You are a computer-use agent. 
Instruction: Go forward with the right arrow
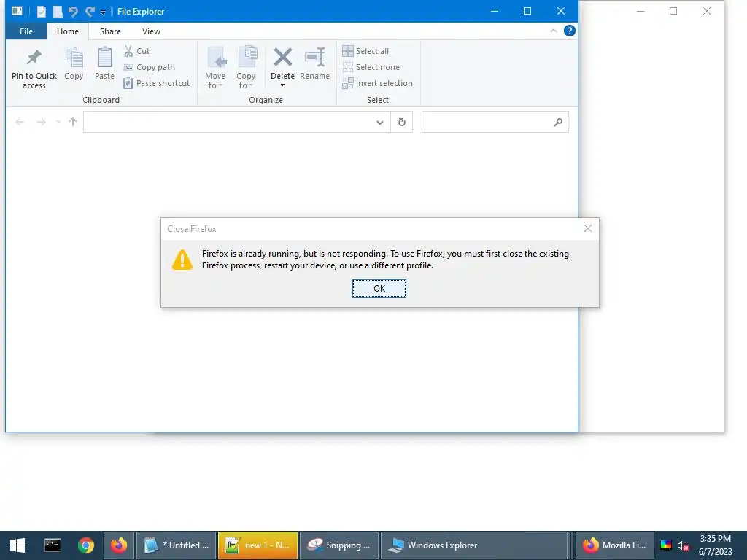pyautogui.click(x=42, y=122)
